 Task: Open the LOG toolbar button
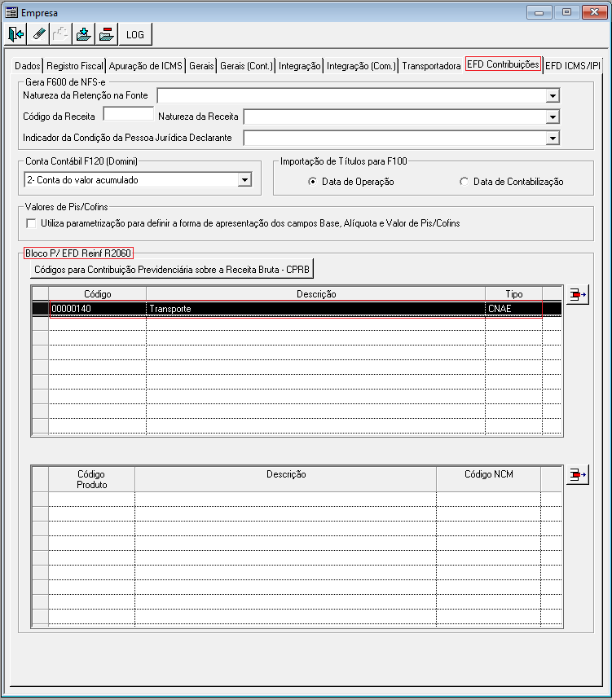coord(135,34)
